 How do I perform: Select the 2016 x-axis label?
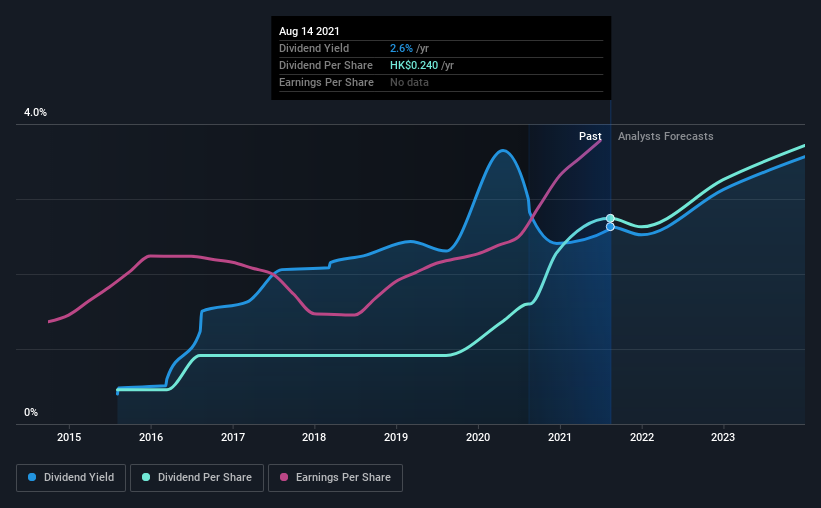(151, 437)
